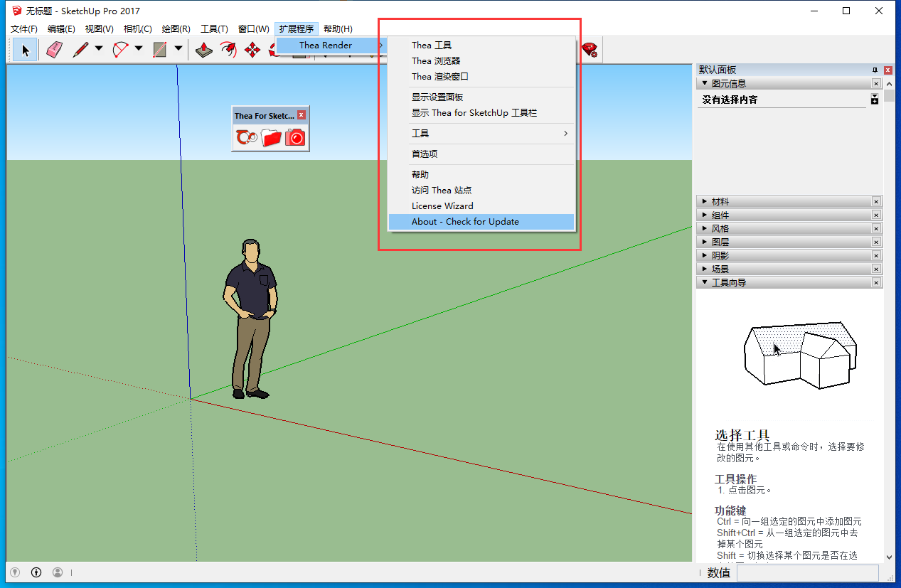
Task: Click the tray scrollbar down arrow
Action: [889, 557]
